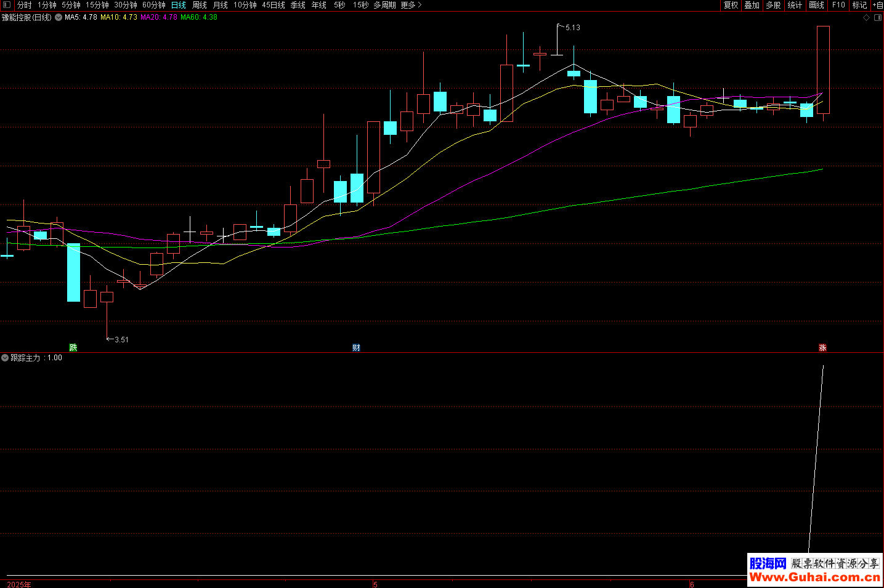This screenshot has width=884, height=588.
Task: Toggle the side panel icon beside the diamond
Action: (x=878, y=17)
